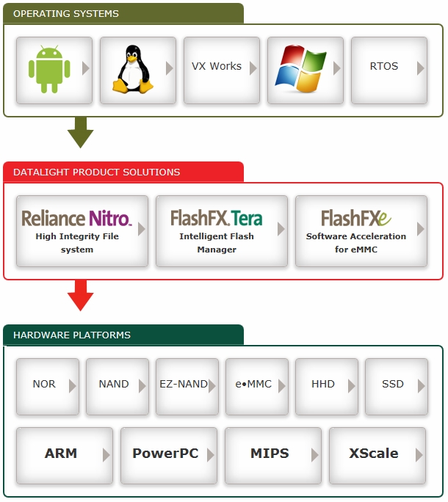This screenshot has height=502, width=448.
Task: Expand arrow next to e•MMC
Action: pos(282,387)
